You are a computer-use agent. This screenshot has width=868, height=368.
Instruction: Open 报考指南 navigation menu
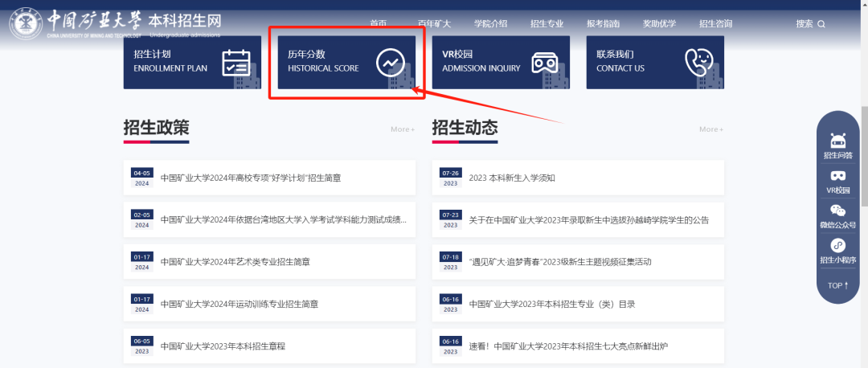(x=604, y=24)
